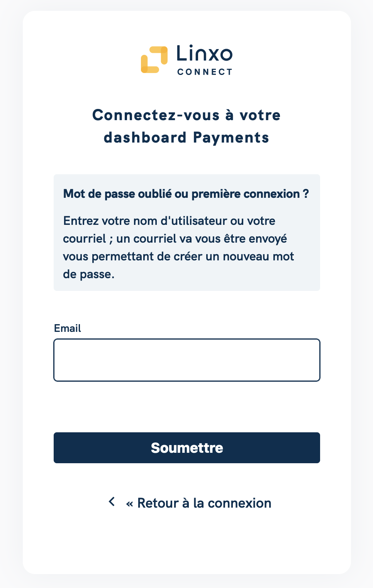Click the Email field label
This screenshot has height=588, width=373.
tap(68, 328)
